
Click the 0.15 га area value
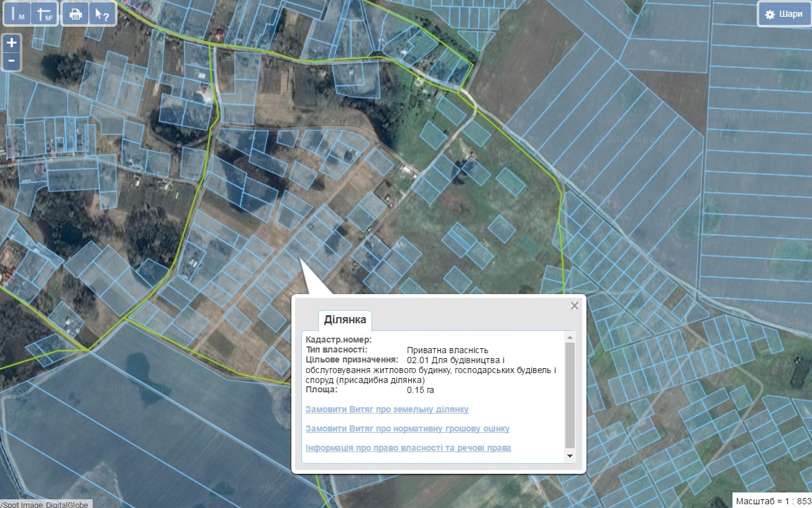(420, 390)
